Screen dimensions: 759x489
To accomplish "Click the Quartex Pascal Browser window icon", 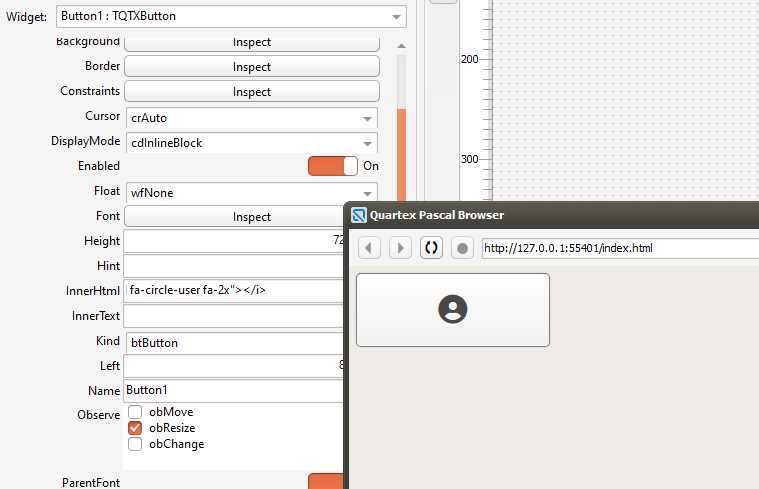I will (358, 214).
